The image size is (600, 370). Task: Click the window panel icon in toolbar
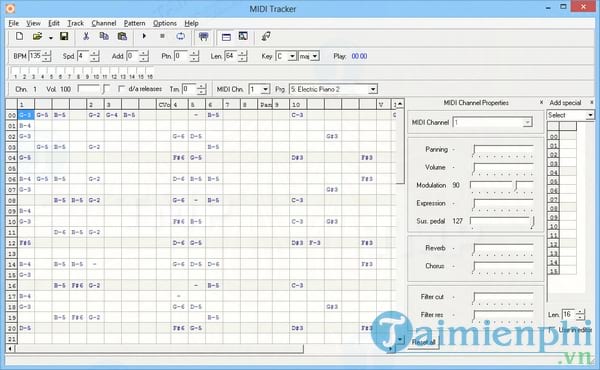[x=226, y=37]
